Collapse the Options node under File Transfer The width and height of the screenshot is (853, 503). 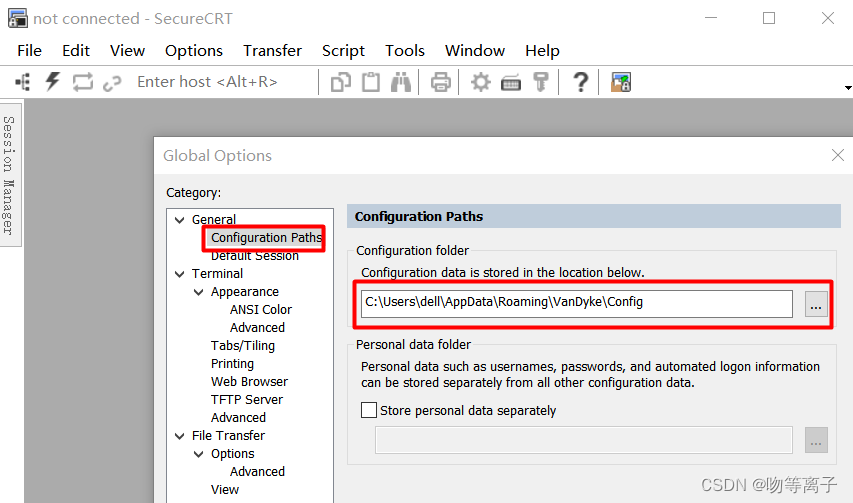pos(199,454)
